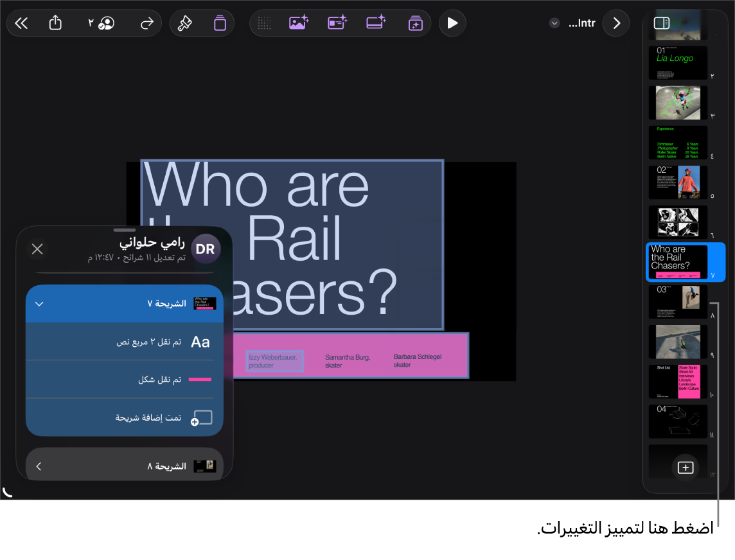
Task: Click the 'Izzy Weberbauer, producer' text box
Action: tap(274, 361)
